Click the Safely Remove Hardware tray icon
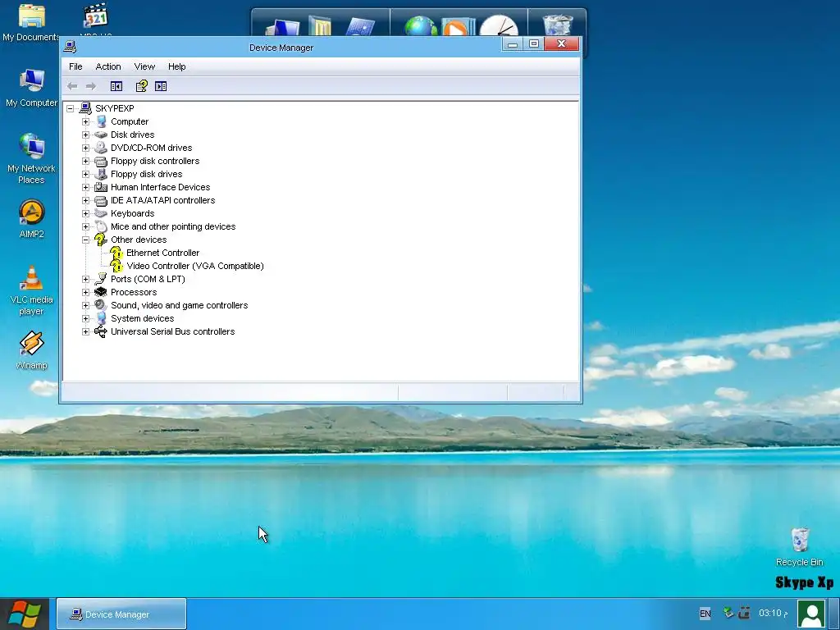Image resolution: width=840 pixels, height=630 pixels. (x=728, y=612)
